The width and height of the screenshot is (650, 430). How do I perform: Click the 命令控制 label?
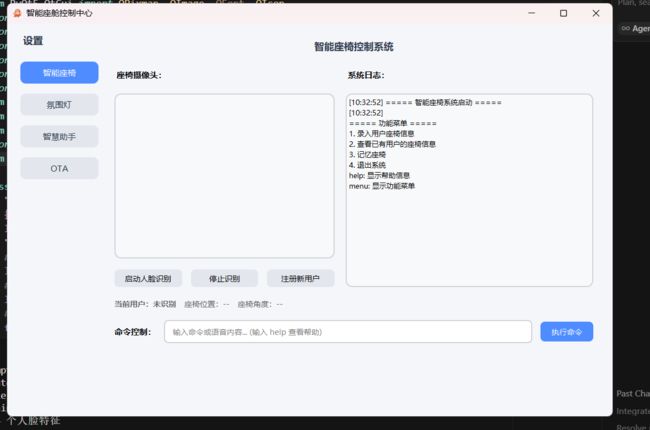[133, 332]
